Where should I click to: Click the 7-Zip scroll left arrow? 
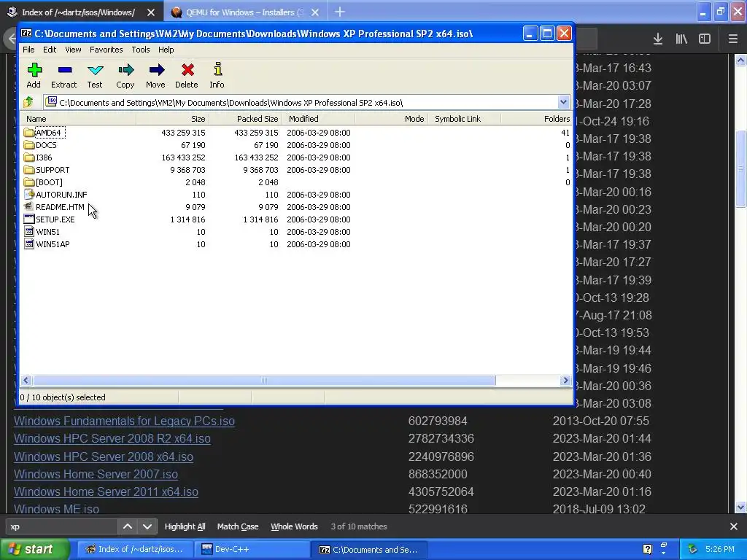pyautogui.click(x=26, y=380)
